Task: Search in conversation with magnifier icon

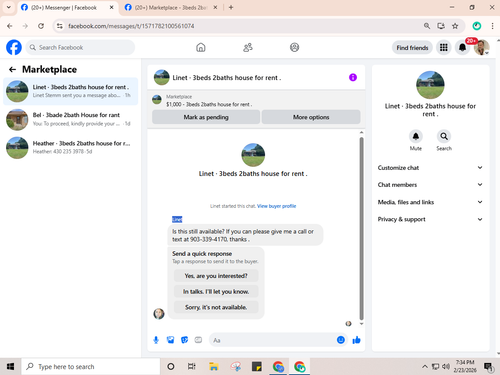Action: pyautogui.click(x=444, y=136)
